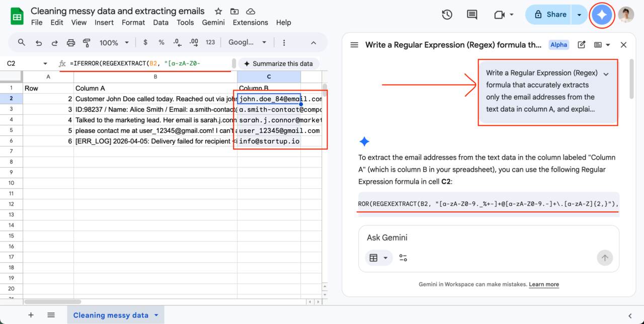
Task: Select cell containing info@startup.io
Action: 269,141
